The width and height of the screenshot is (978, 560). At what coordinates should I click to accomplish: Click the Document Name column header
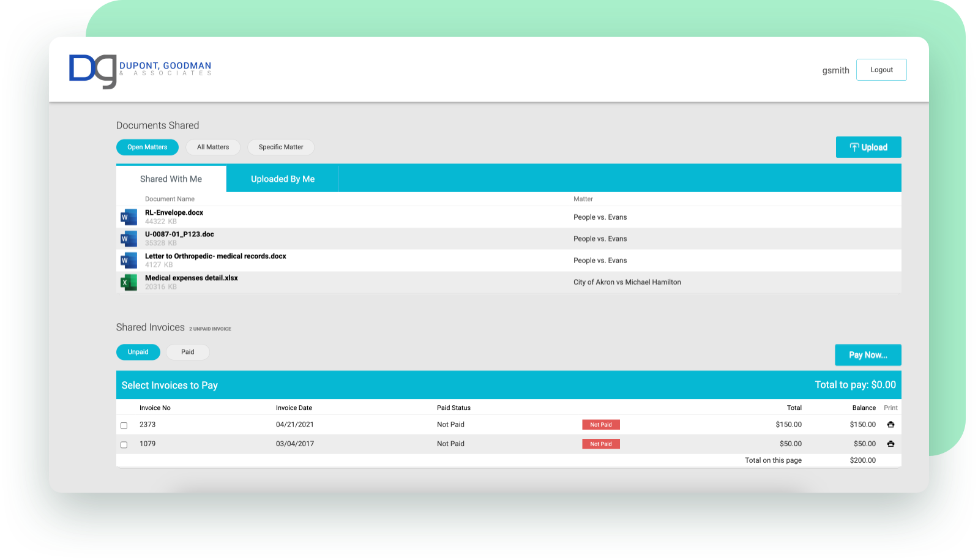(x=170, y=200)
